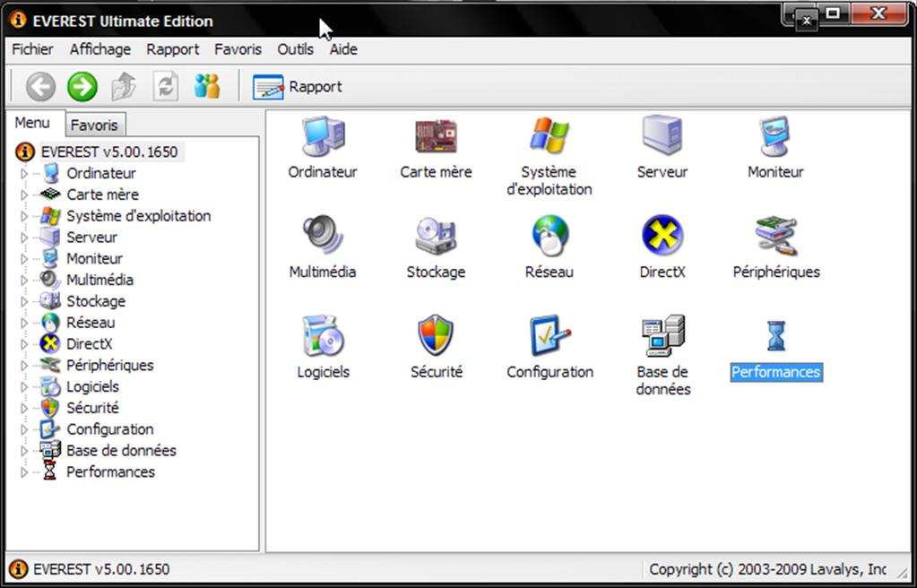Open the Moniteur large icon
Image resolution: width=917 pixels, height=588 pixels.
coord(775,136)
